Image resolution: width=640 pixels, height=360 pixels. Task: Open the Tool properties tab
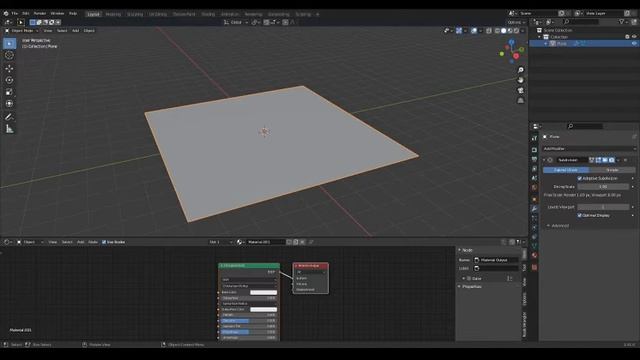tap(534, 138)
